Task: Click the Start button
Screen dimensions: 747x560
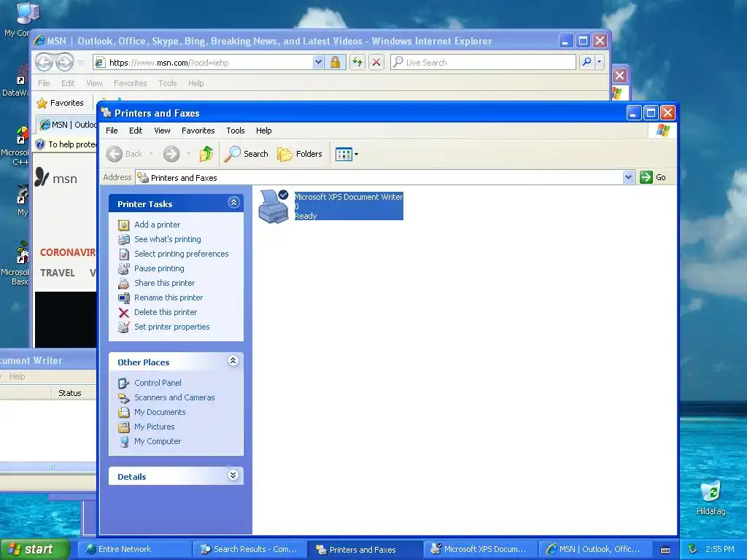Action: pyautogui.click(x=34, y=549)
